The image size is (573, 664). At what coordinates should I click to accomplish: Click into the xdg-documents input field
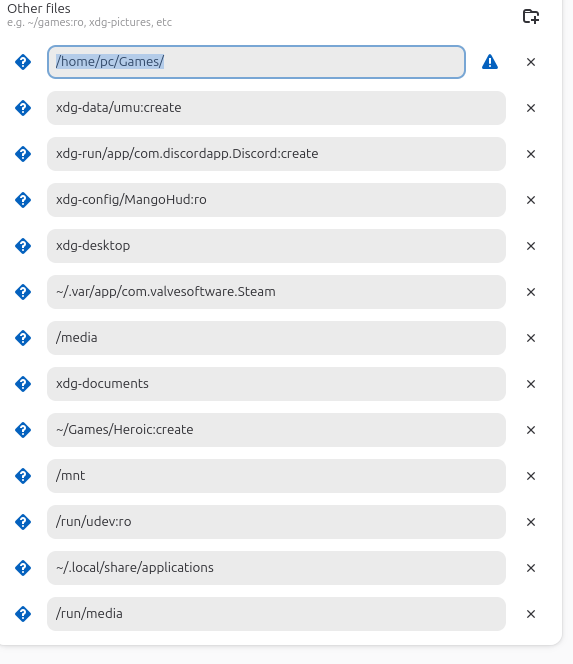pyautogui.click(x=276, y=384)
